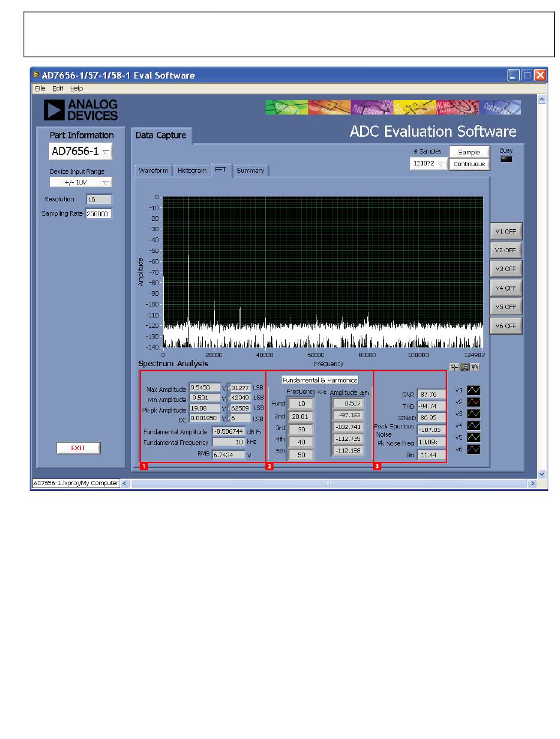Open the AD7656-1 part selection dropdown

(81, 151)
